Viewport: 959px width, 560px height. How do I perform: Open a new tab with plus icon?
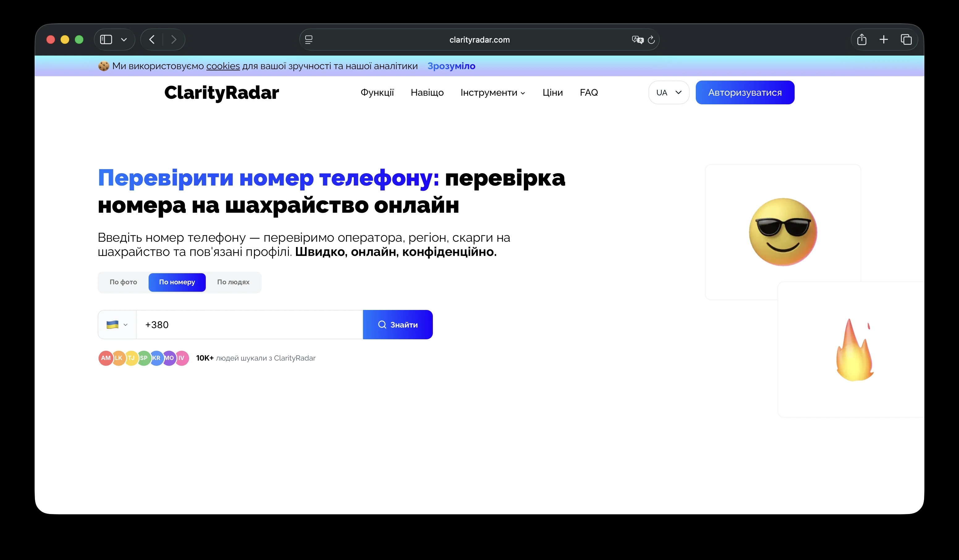884,40
